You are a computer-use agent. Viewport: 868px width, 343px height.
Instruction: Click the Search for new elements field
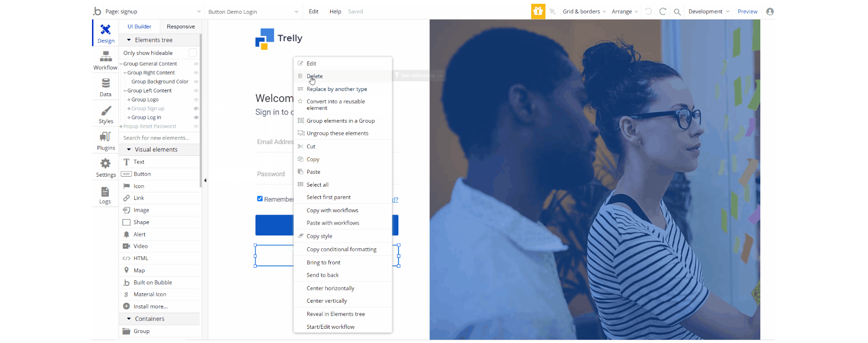tap(160, 138)
